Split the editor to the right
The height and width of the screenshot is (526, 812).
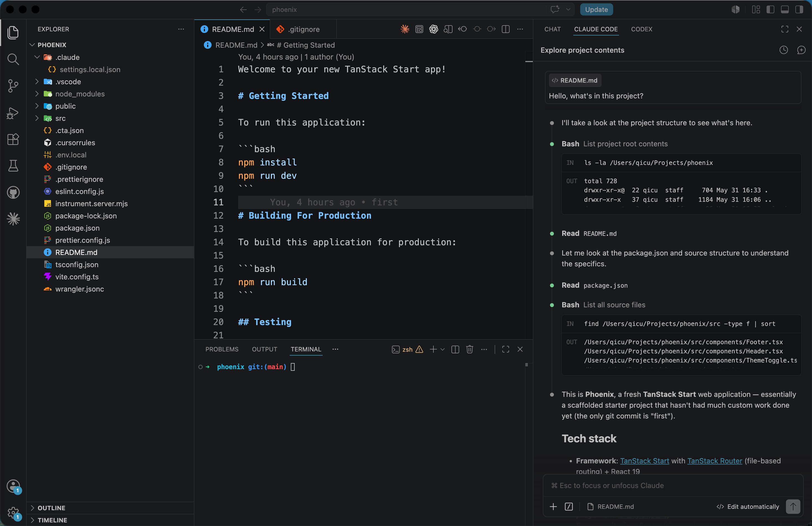(x=506, y=29)
